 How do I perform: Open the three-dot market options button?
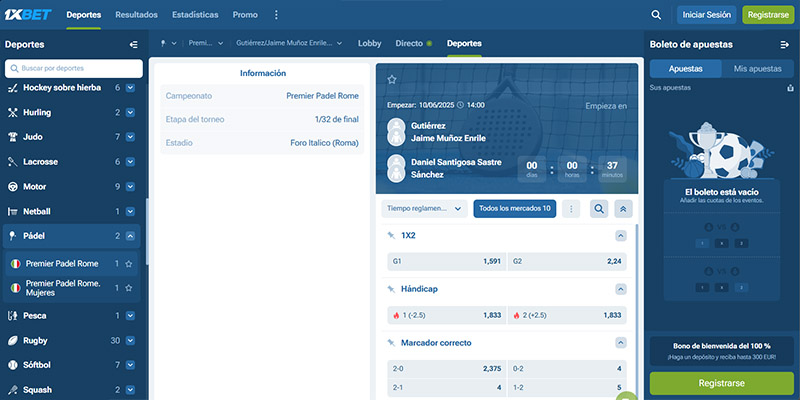point(571,209)
